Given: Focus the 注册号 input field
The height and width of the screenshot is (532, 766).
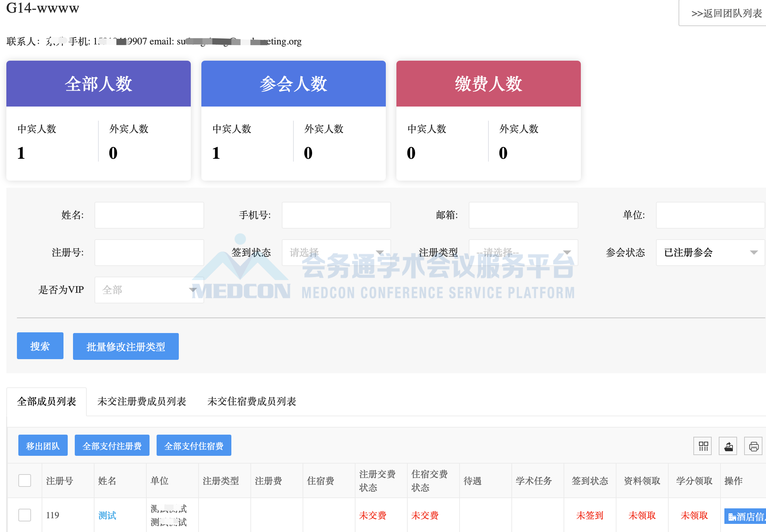Looking at the screenshot, I should (x=149, y=252).
